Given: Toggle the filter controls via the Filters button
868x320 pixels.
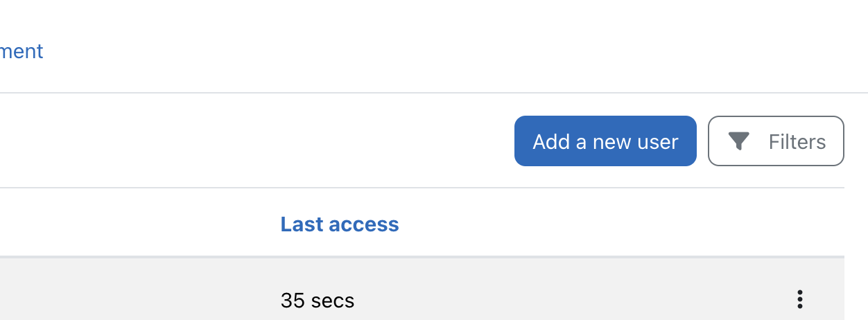Looking at the screenshot, I should (776, 141).
